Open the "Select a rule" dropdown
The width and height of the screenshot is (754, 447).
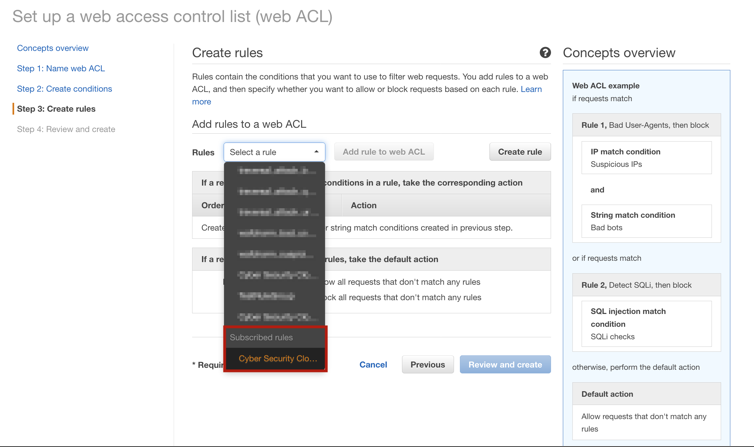274,152
